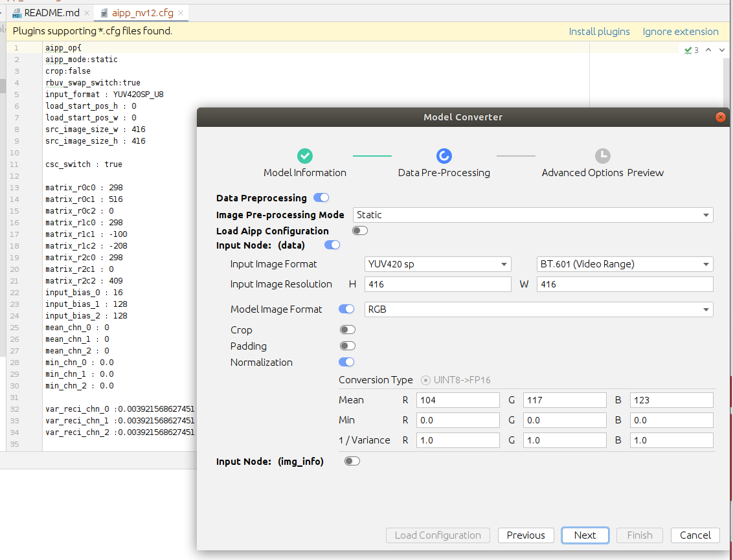Screen dimensions: 733x560
Task: Click the Data Pre-Processing step icon
Action: click(444, 156)
